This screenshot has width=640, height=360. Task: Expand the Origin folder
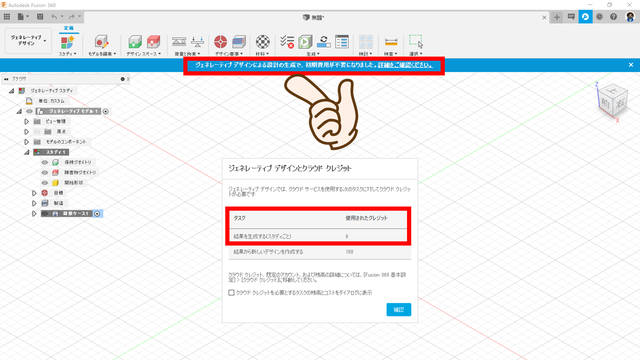click(x=27, y=131)
